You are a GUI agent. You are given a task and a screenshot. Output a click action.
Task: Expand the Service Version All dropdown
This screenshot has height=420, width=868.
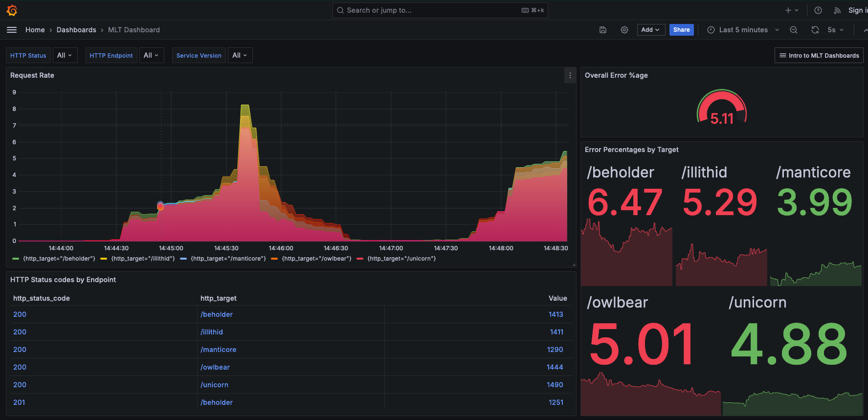pyautogui.click(x=240, y=55)
